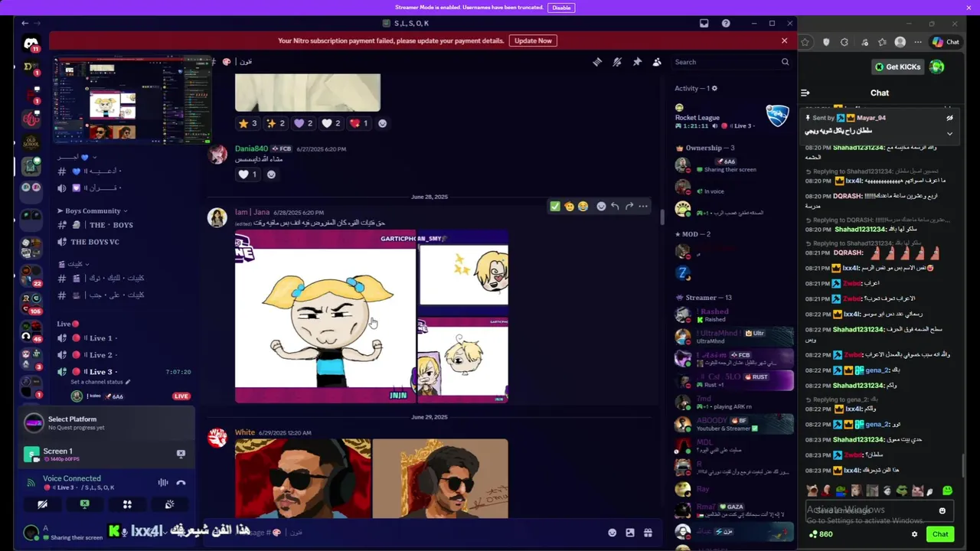The image size is (980, 551).
Task: Collapse the Boys Community category
Action: click(92, 210)
